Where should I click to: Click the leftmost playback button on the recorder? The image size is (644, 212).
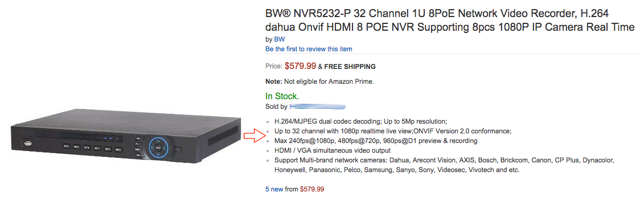(x=67, y=146)
